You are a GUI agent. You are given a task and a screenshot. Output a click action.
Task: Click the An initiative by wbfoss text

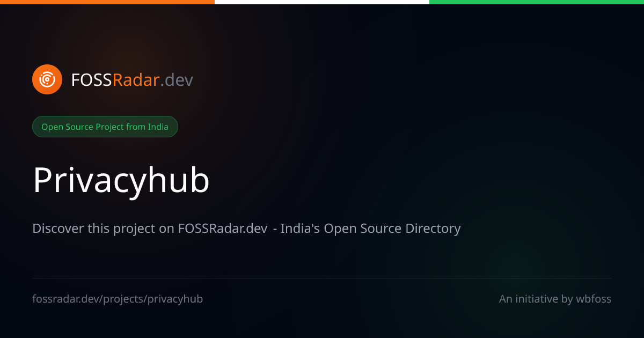(x=555, y=299)
